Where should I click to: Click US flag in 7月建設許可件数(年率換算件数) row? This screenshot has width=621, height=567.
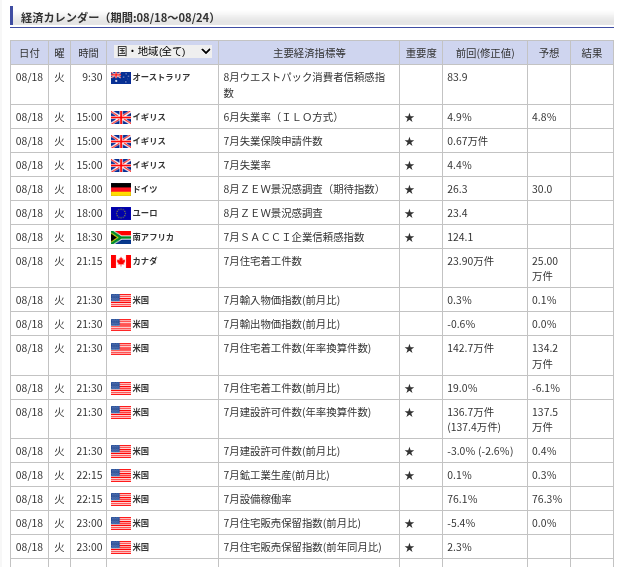click(121, 412)
